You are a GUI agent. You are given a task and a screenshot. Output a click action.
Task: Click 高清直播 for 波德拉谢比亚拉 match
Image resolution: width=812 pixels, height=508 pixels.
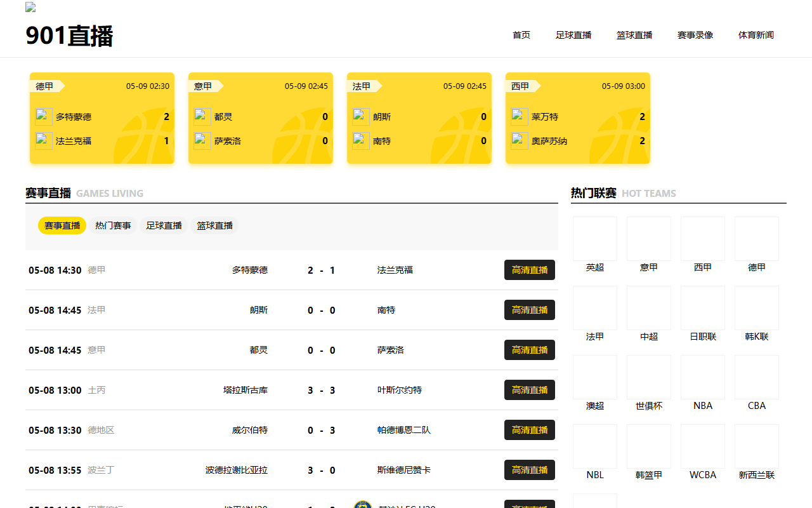click(x=530, y=470)
